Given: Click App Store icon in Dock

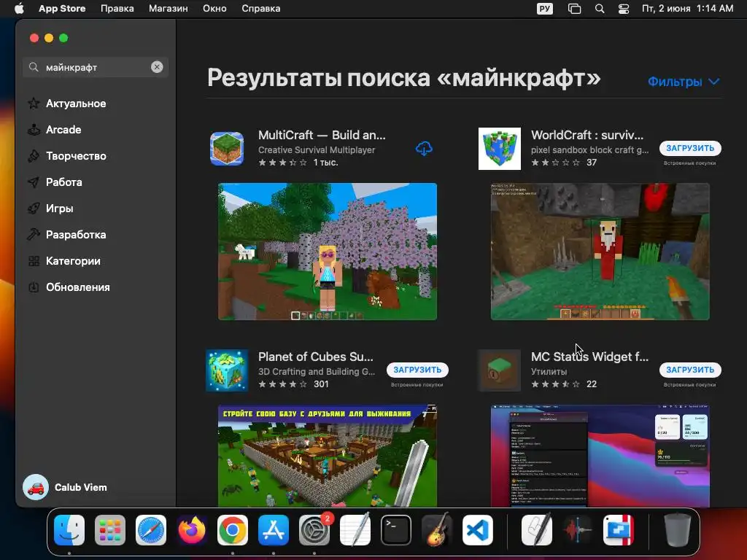Looking at the screenshot, I should [274, 530].
